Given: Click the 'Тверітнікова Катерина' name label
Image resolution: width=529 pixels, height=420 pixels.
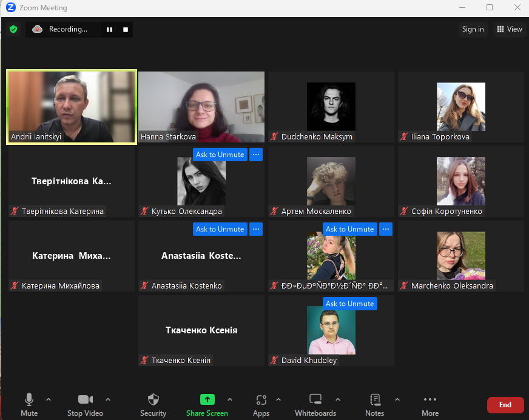Looking at the screenshot, I should tap(62, 212).
